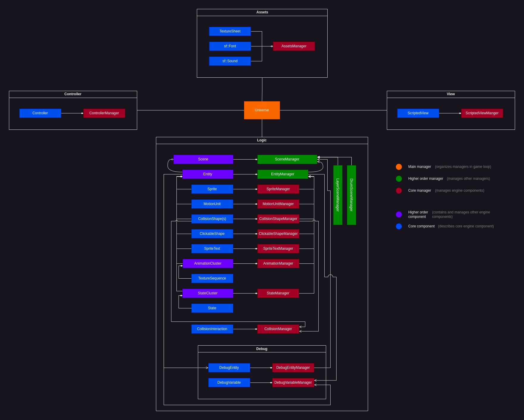Click the AnimationCluster purple node

[x=207, y=263]
